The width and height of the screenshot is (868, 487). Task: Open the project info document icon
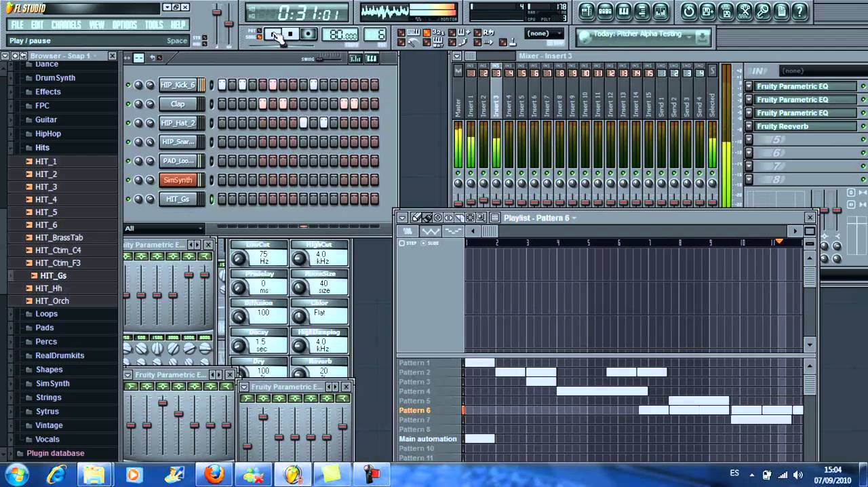click(x=781, y=11)
